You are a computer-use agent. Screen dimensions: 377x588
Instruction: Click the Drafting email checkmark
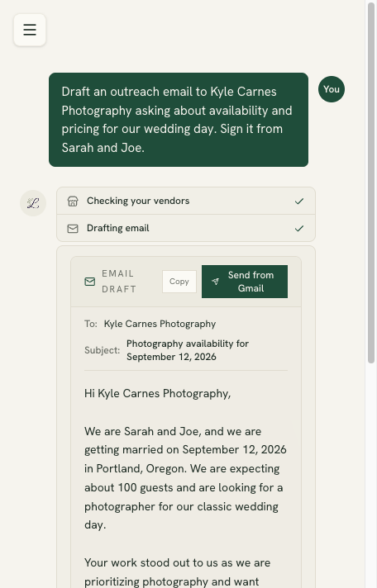tap(299, 229)
